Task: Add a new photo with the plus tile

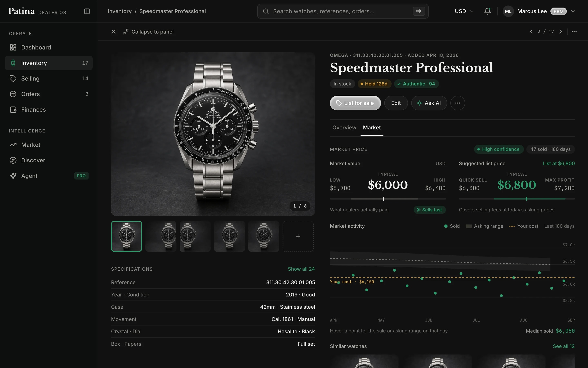Action: click(298, 236)
